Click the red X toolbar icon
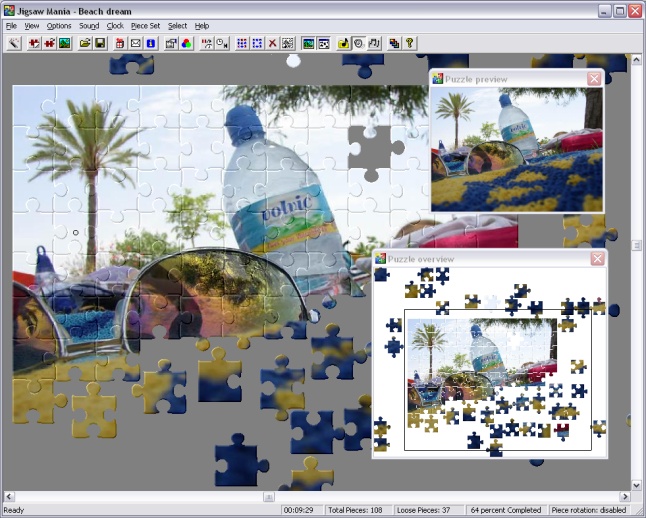Viewport: 646px width, 518px height. [x=272, y=43]
